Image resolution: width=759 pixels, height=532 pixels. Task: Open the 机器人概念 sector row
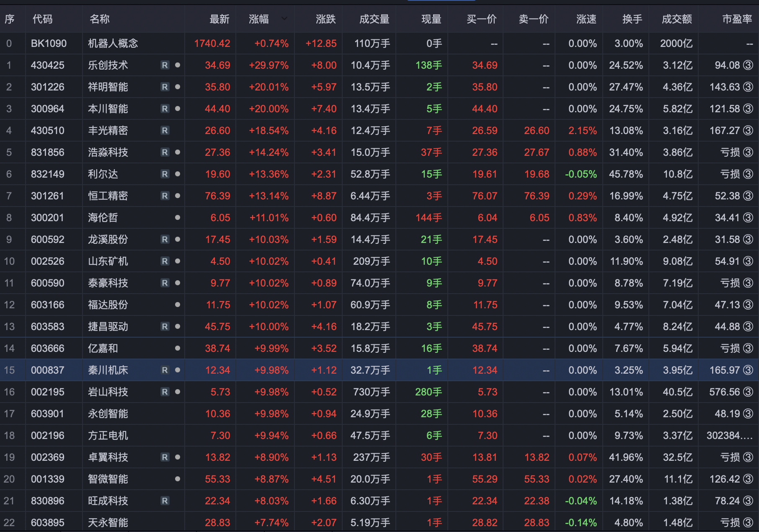tap(113, 44)
